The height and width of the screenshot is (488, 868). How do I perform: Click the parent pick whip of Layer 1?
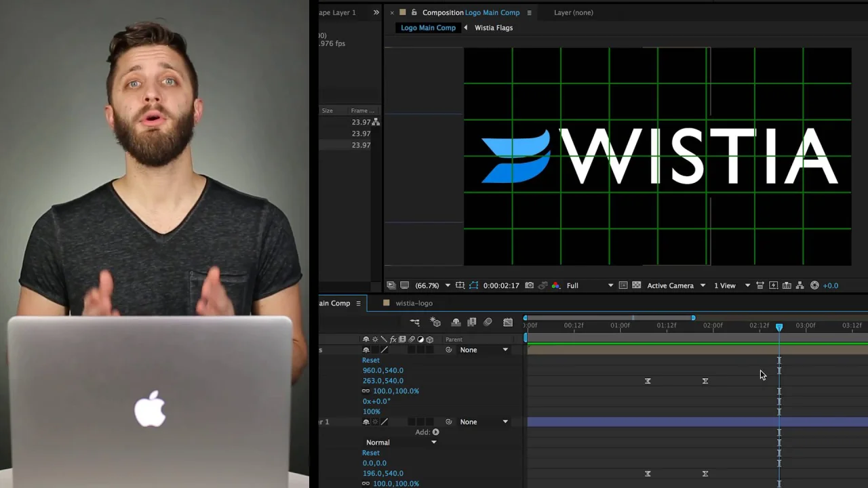(448, 422)
